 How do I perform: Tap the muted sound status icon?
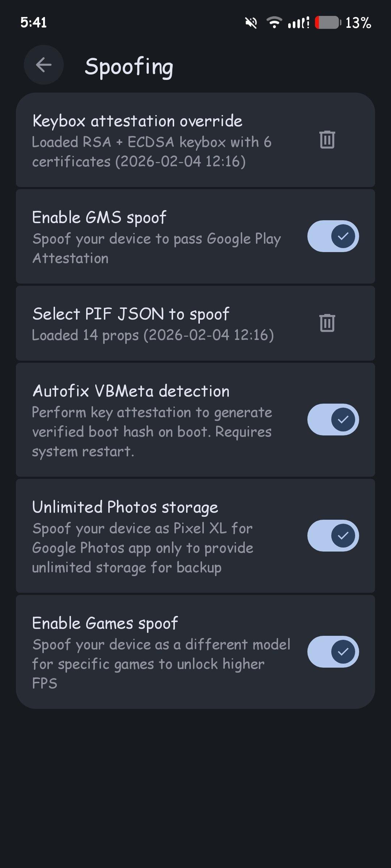(x=251, y=23)
